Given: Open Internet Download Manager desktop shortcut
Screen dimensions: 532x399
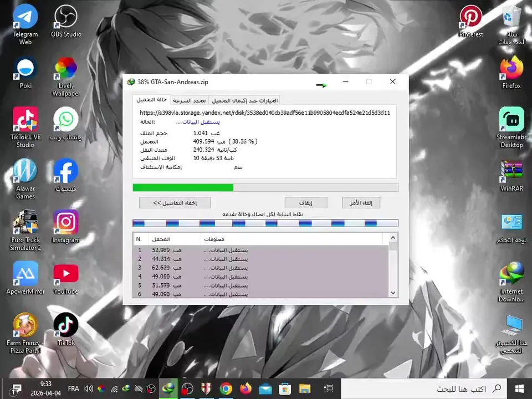Looking at the screenshot, I should tap(511, 282).
